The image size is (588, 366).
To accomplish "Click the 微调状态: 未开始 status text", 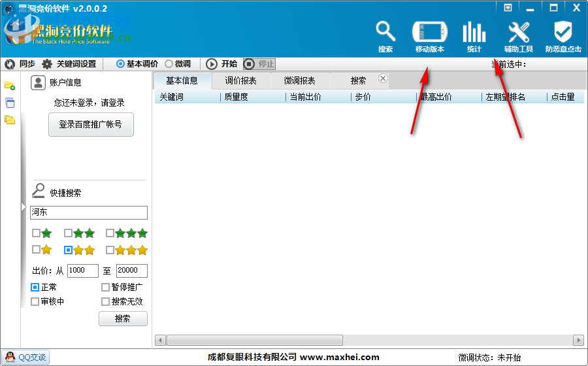I will 489,358.
